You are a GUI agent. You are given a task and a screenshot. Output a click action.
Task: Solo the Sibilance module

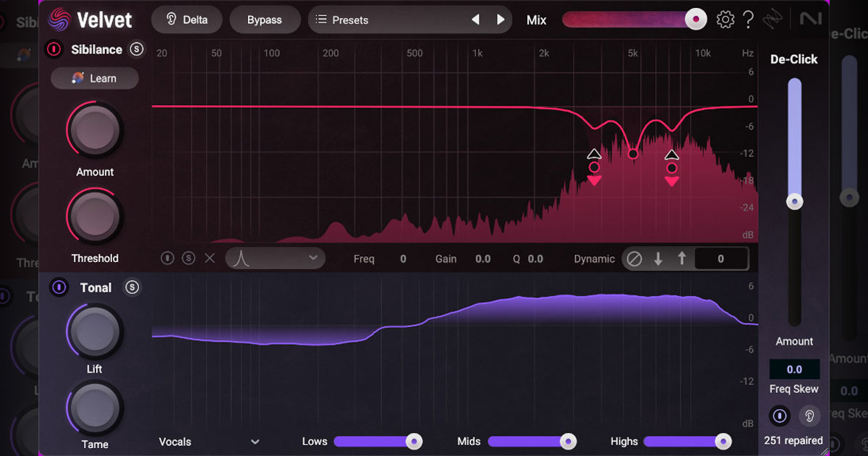click(137, 49)
